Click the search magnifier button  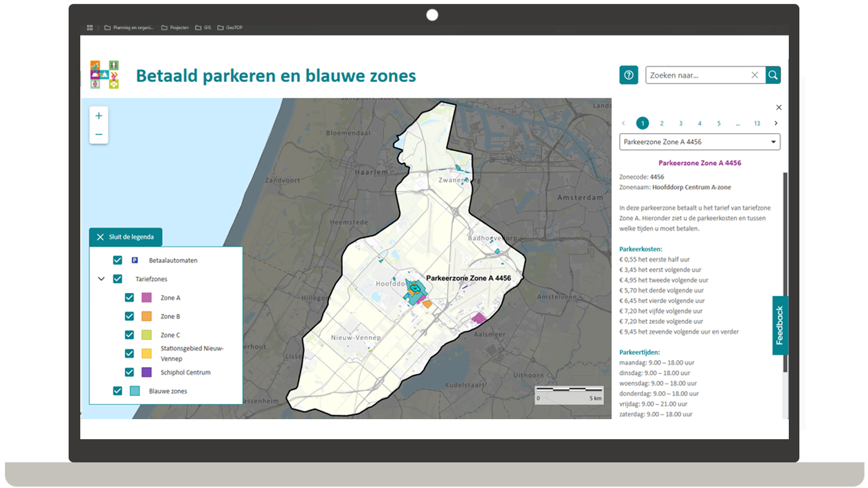coord(773,75)
